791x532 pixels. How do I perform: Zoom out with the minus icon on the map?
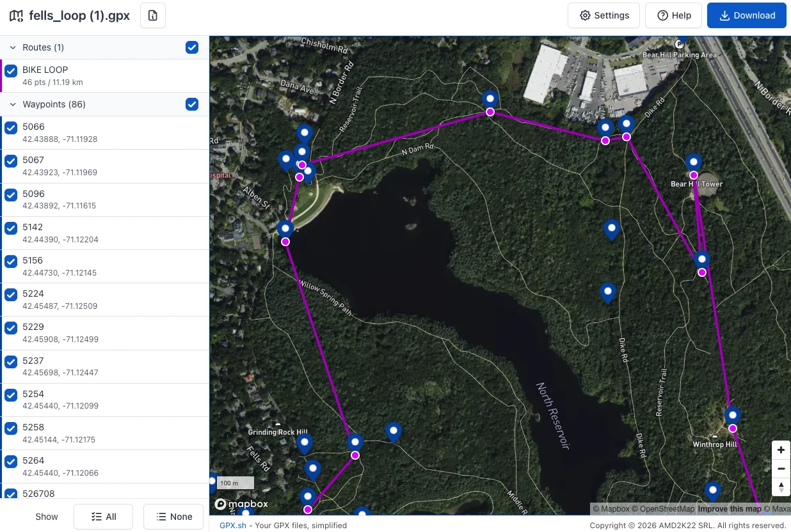781,469
